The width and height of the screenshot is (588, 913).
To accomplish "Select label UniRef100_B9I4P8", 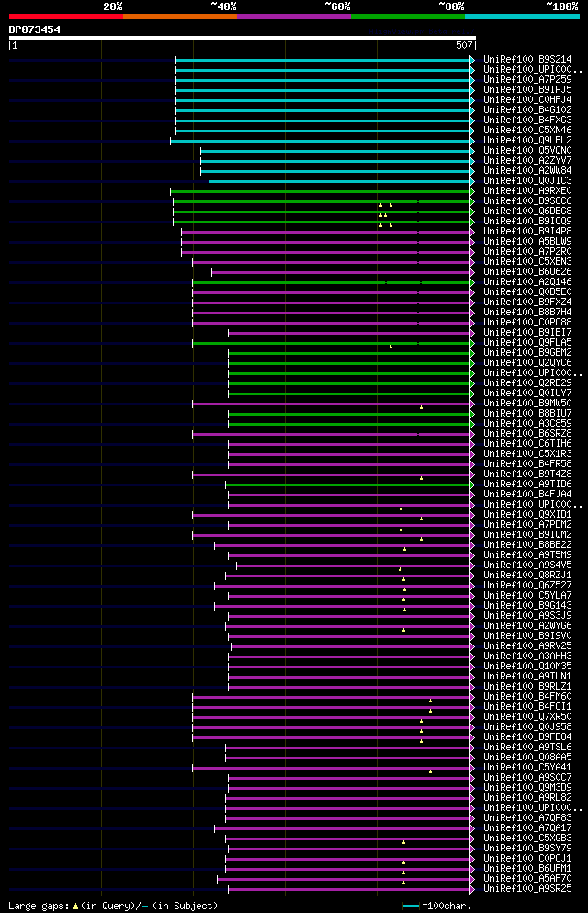I will click(527, 231).
